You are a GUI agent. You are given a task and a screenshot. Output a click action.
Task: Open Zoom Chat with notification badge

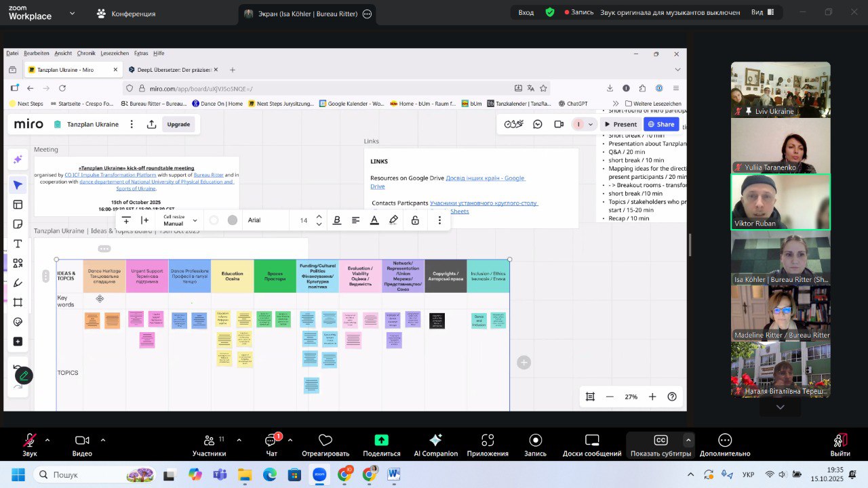point(271,441)
